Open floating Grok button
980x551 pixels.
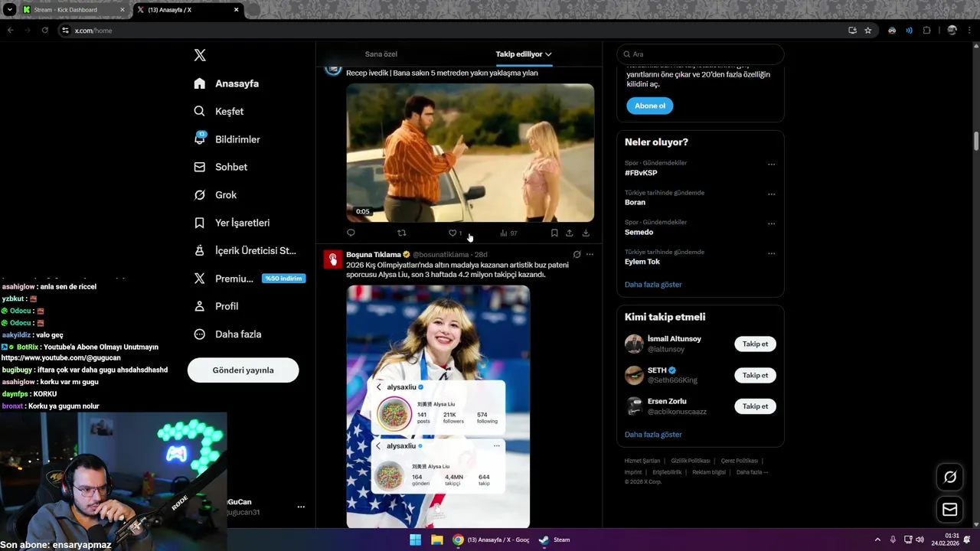click(950, 477)
